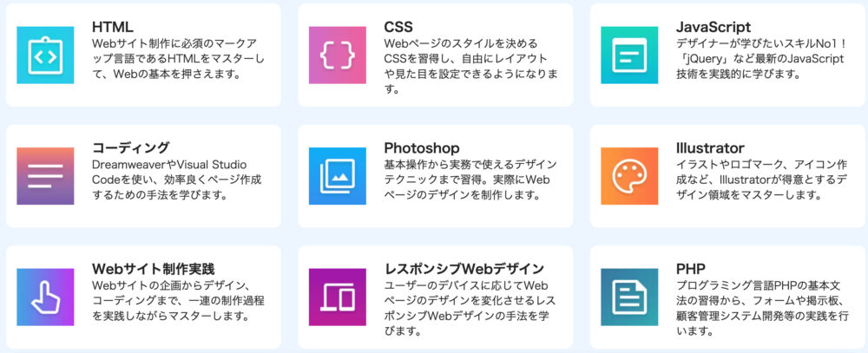The height and width of the screenshot is (353, 868).
Task: Click the HTML code bracket icon
Action: click(x=45, y=55)
